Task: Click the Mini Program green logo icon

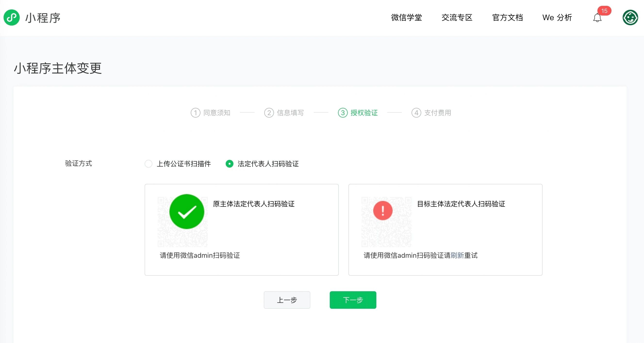Action: coord(11,17)
